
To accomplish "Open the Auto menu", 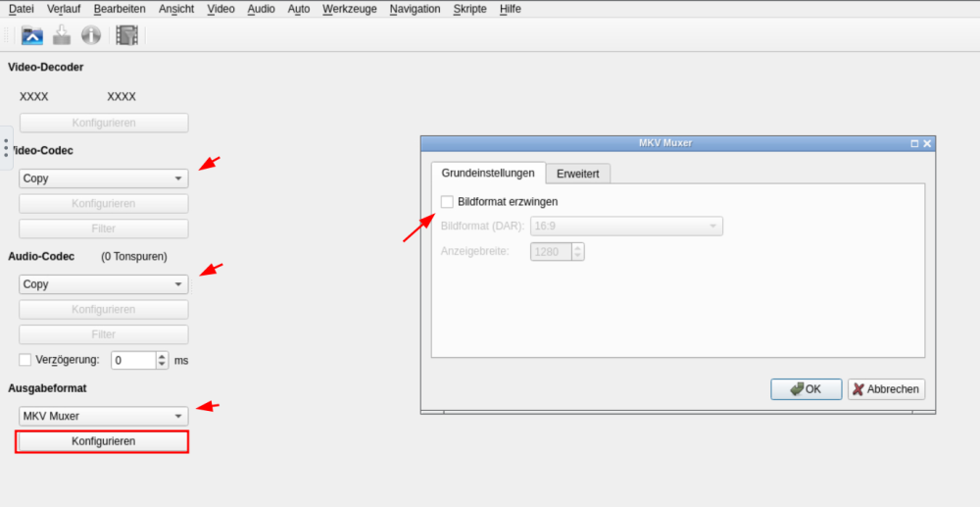I will point(299,9).
